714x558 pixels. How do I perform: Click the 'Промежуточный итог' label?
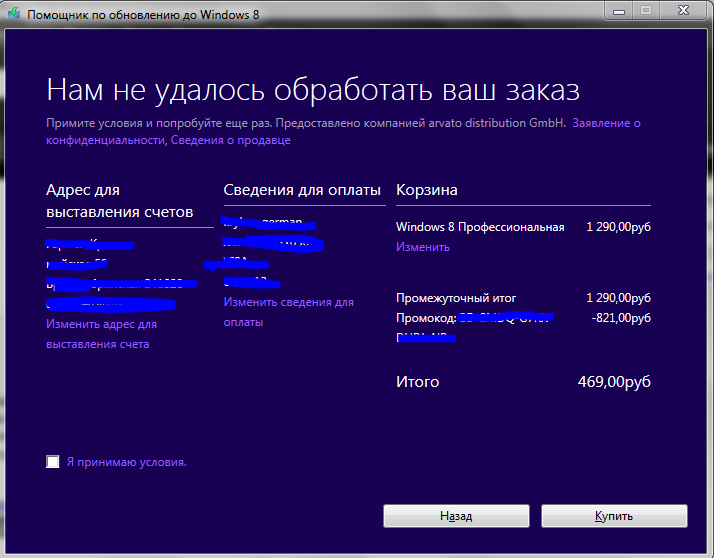456,298
